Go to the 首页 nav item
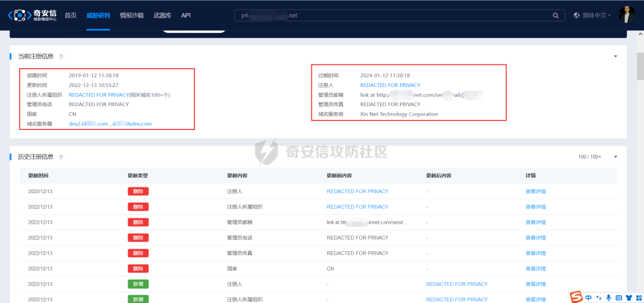 (x=70, y=15)
